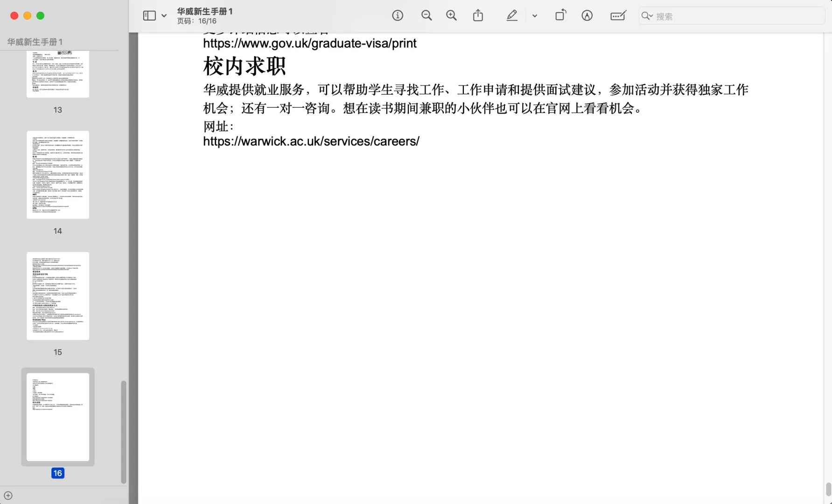
Task: Select page 14 thumbnail
Action: tap(58, 175)
